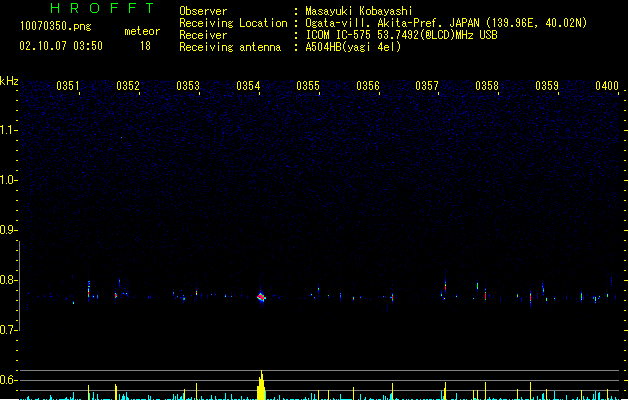Image resolution: width=629 pixels, height=400 pixels.
Task: Select observer name Masayuki Kobayashi
Action: [359, 11]
